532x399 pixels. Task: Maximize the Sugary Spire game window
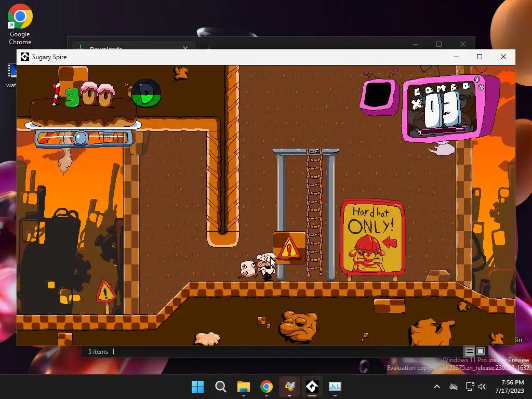(x=480, y=57)
